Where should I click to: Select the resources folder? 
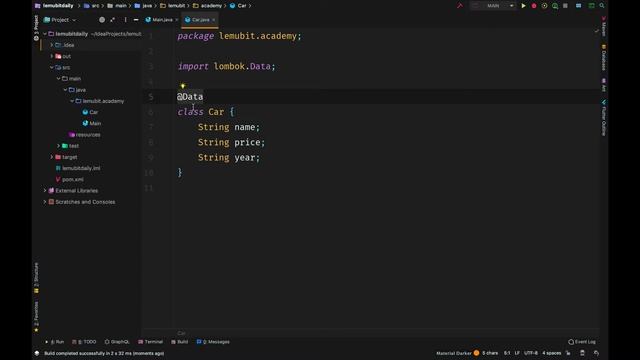pos(84,135)
